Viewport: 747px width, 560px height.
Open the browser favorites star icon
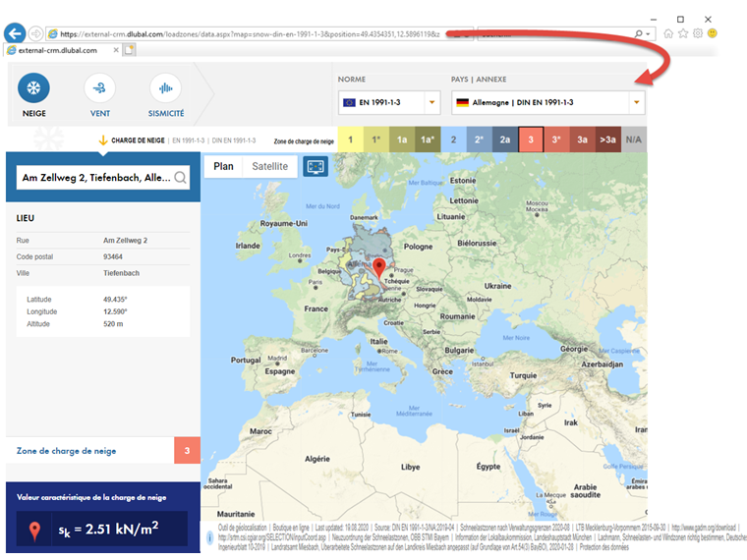[x=683, y=33]
